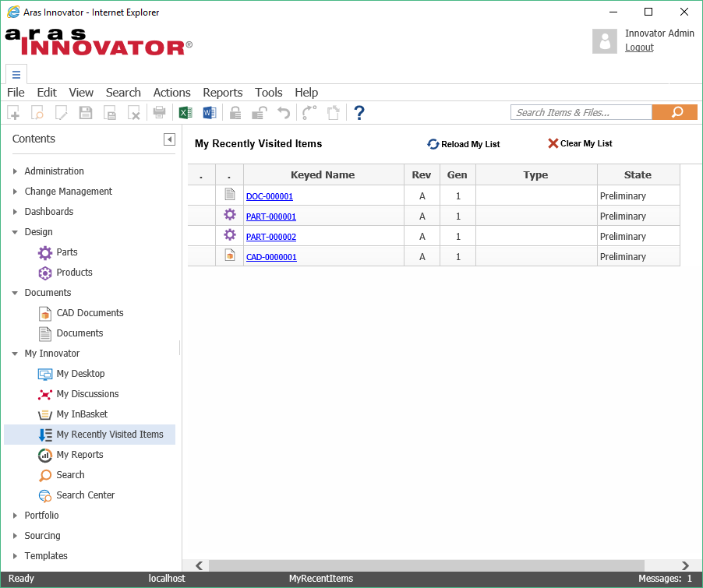Screen dimensions: 703x588
Task: Click the gear icon in PART-000001 row
Action: [230, 215]
